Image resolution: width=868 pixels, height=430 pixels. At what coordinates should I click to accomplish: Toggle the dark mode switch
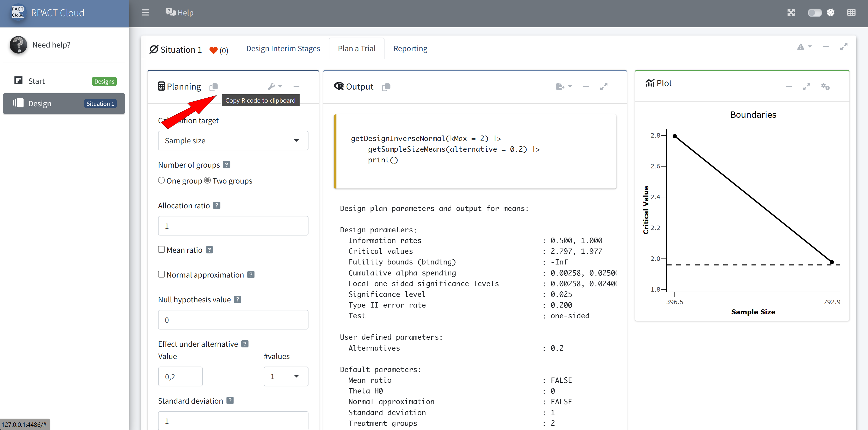click(x=814, y=13)
